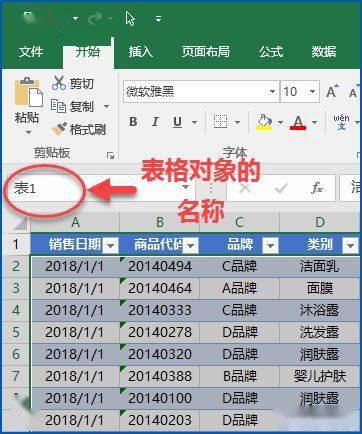Click the 剪切 button label
This screenshot has width=362, height=434.
click(82, 83)
